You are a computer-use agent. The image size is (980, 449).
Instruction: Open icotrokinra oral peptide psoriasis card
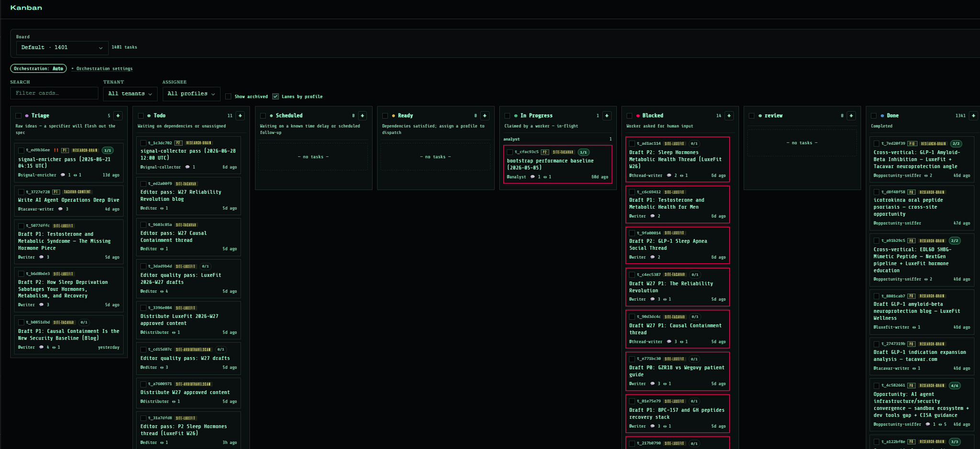pos(921,207)
